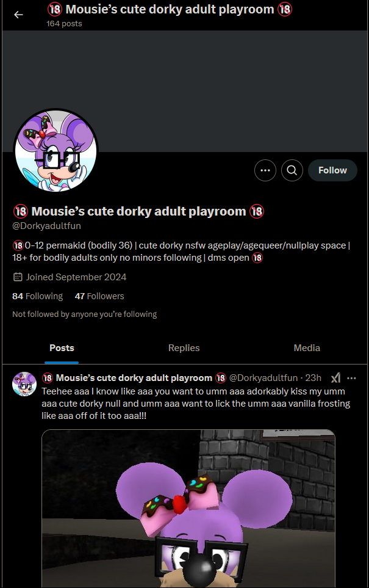This screenshot has height=588, width=369.
Task: Click the calendar icon beside Joined September 2024
Action: pos(18,277)
